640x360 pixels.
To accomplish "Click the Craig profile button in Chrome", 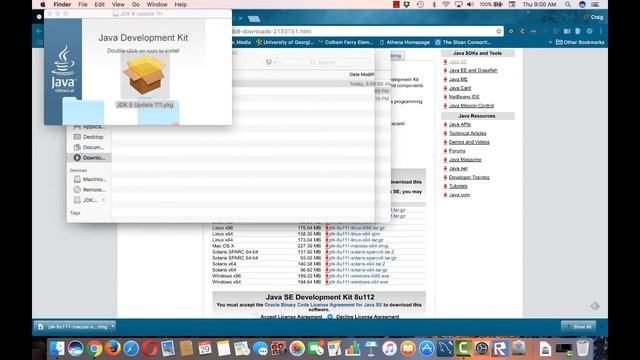I will (593, 17).
